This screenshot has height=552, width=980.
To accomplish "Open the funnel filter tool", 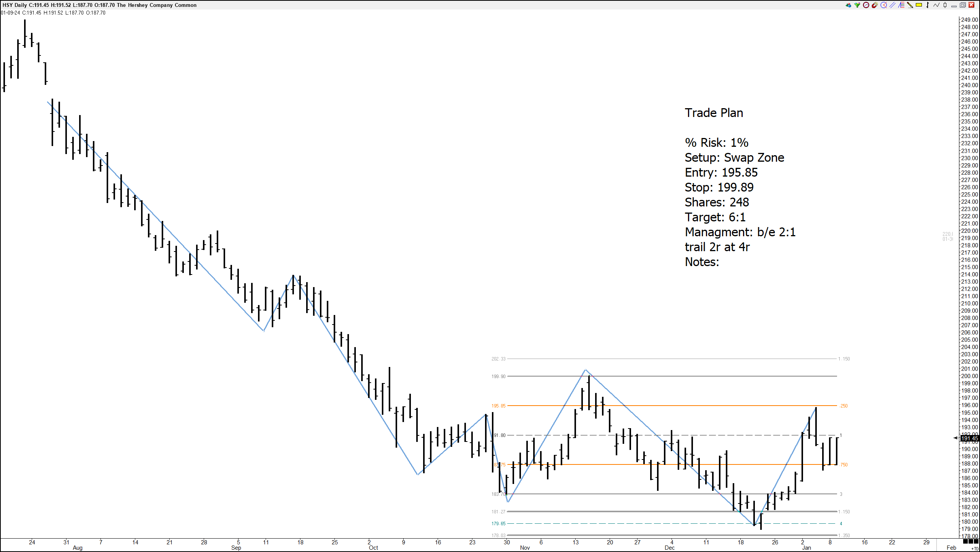I will click(857, 5).
